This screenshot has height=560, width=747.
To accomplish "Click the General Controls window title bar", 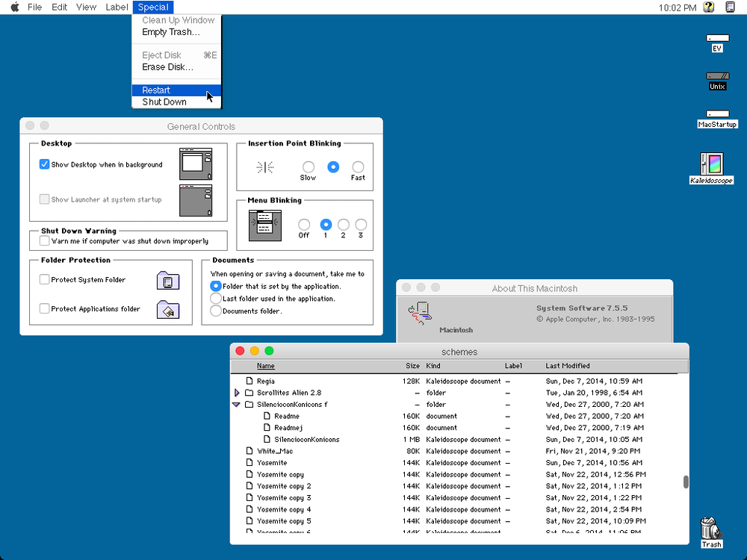I will click(201, 126).
